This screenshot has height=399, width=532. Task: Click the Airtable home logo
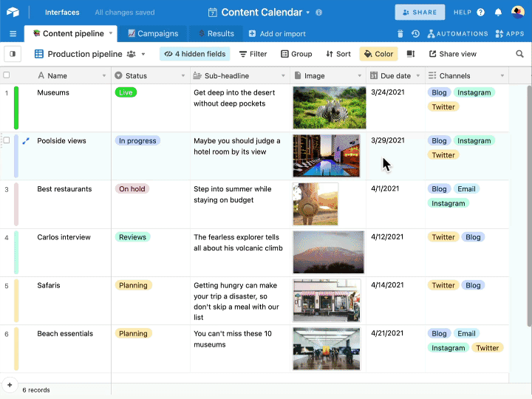(13, 13)
